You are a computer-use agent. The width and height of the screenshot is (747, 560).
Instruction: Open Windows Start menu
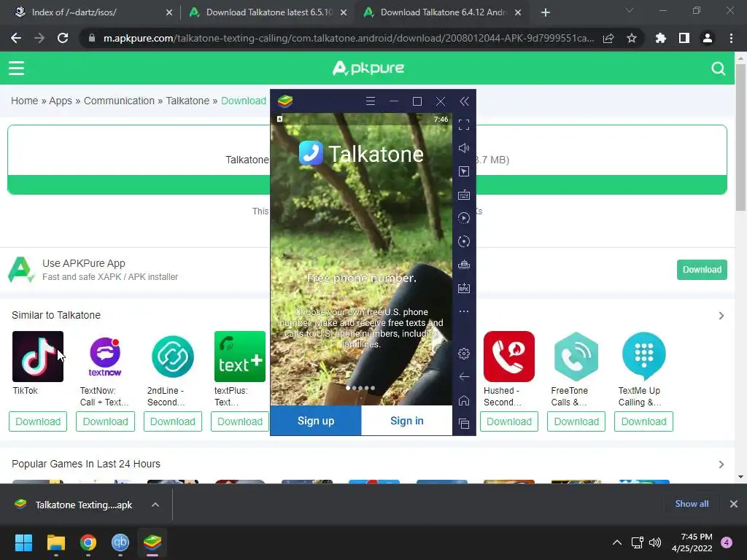click(23, 542)
